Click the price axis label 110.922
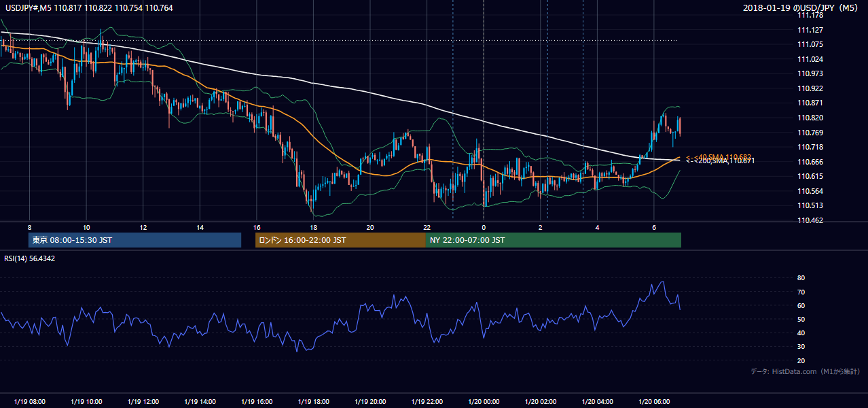The height and width of the screenshot is (408, 868). (811, 88)
